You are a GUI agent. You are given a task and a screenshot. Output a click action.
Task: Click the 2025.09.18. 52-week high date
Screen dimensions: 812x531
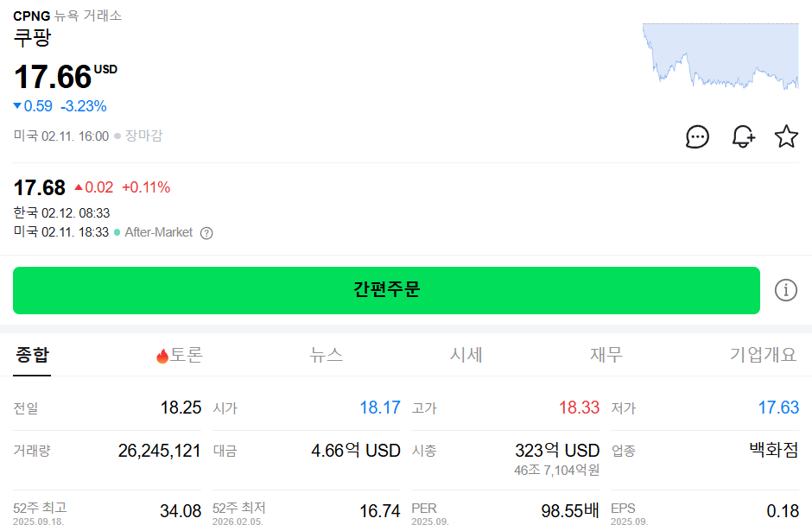click(x=38, y=522)
